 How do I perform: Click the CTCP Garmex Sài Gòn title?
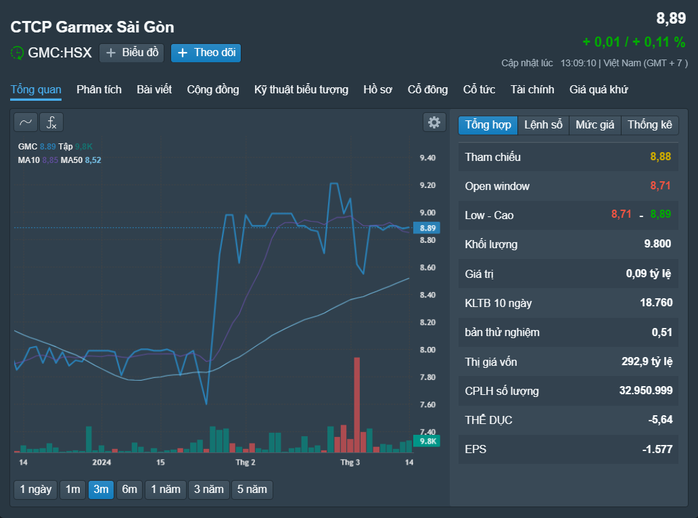(x=92, y=27)
